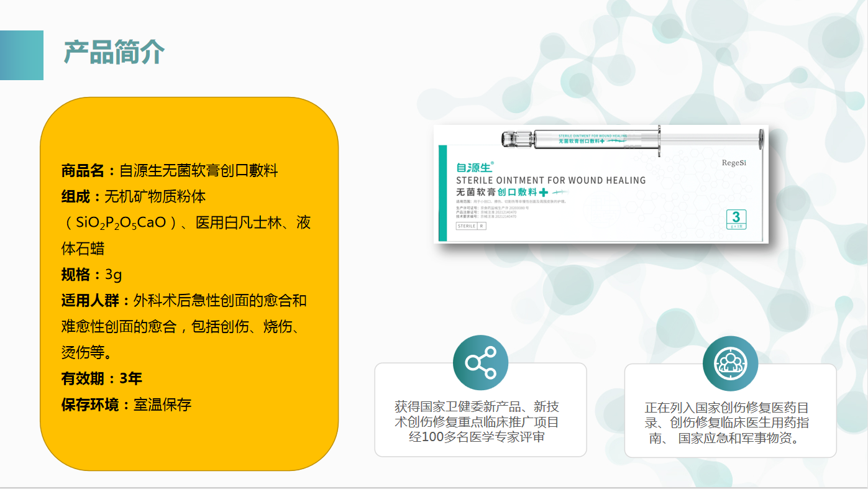Click the product box photo with the syringe
The image size is (868, 489).
point(601,185)
